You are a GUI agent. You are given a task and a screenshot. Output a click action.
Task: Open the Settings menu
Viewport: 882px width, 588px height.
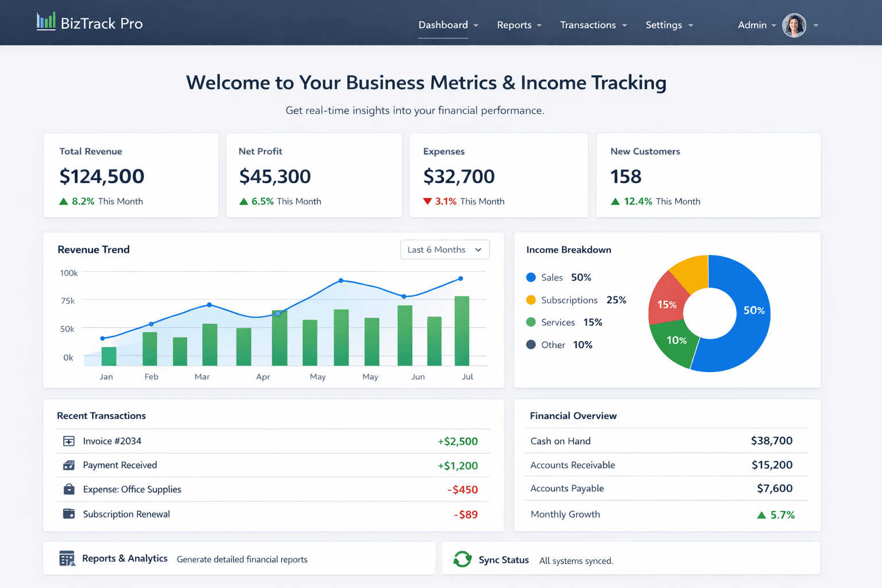pyautogui.click(x=664, y=25)
